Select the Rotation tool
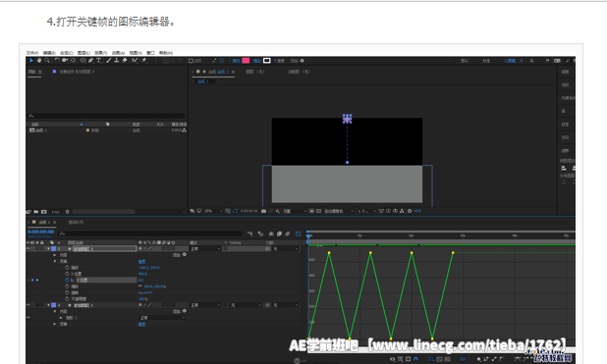 57,61
